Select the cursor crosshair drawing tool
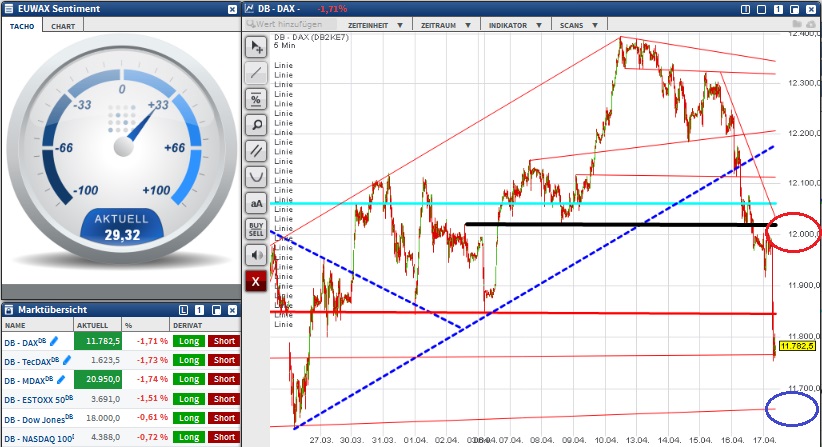 [x=256, y=47]
